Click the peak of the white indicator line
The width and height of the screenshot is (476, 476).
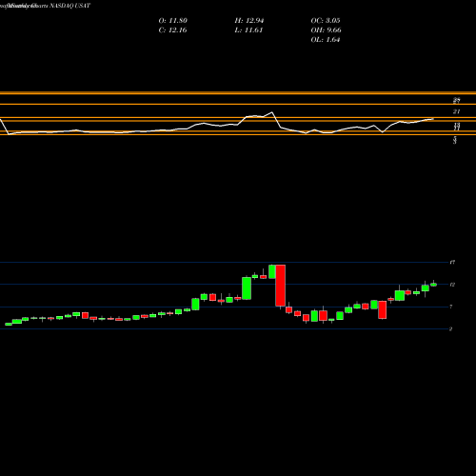(271, 112)
